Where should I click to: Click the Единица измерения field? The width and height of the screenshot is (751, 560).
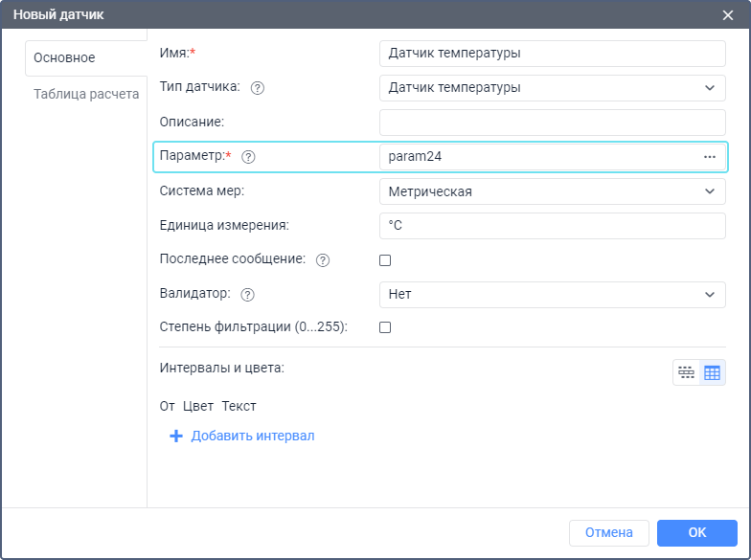[552, 226]
